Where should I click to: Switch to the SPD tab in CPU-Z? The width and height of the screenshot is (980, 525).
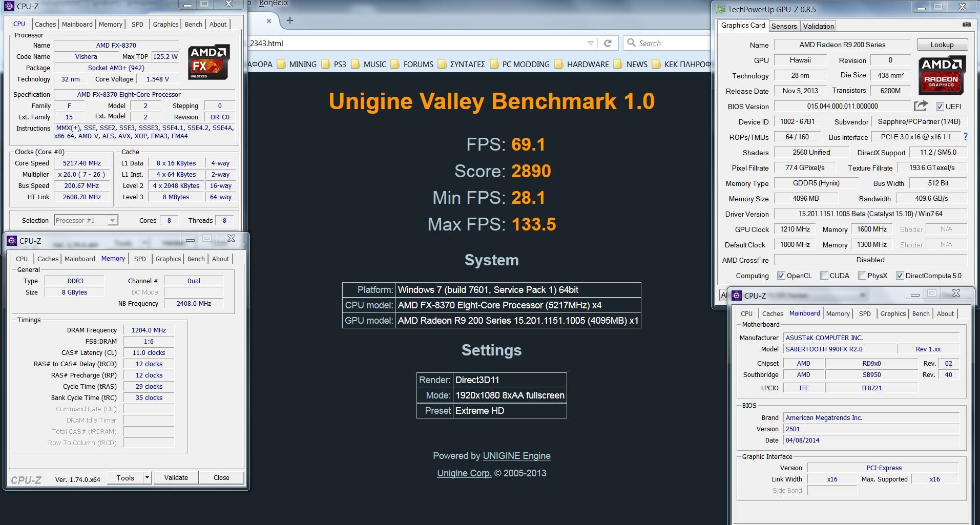coord(137,24)
